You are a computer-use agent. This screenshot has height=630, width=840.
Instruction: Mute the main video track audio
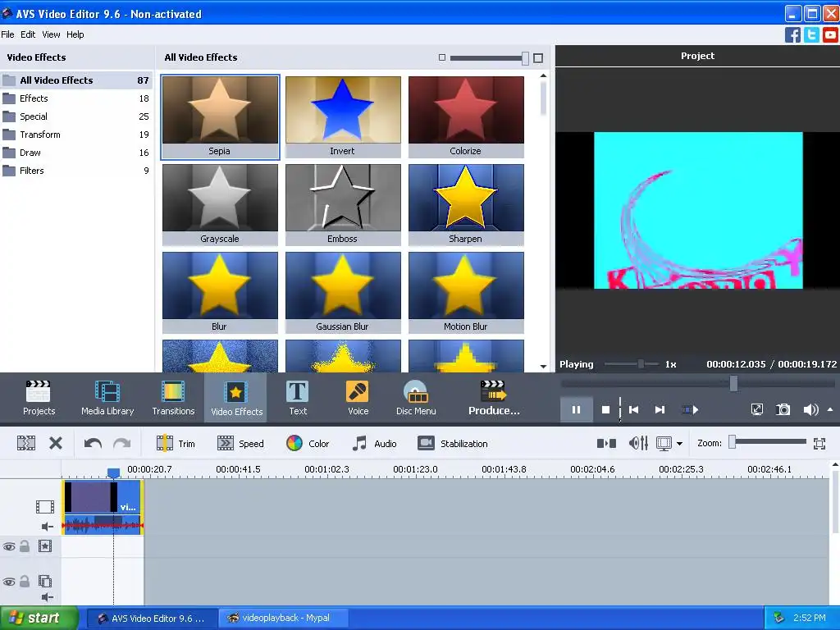click(x=47, y=527)
